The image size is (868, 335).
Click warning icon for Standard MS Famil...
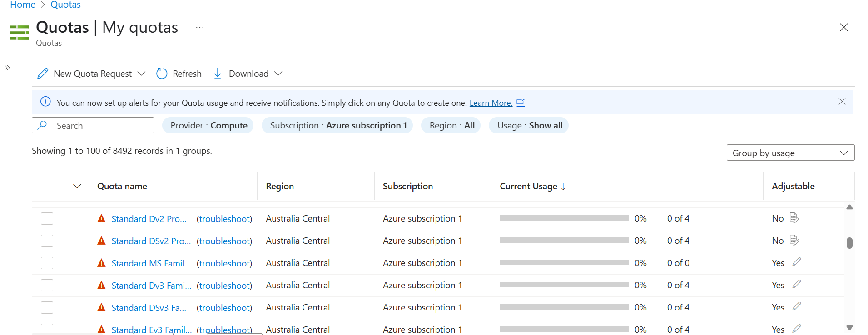tap(102, 263)
